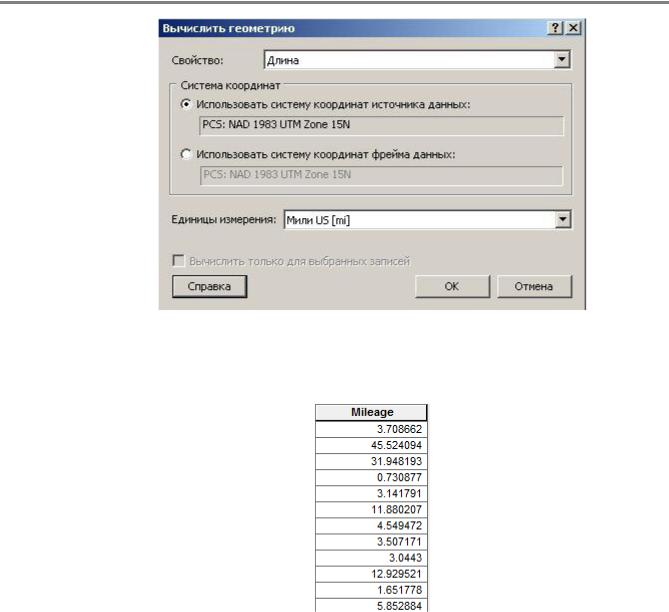Select the data source coordinate system radio button
Viewport: 669px width, 612px height.
(186, 104)
